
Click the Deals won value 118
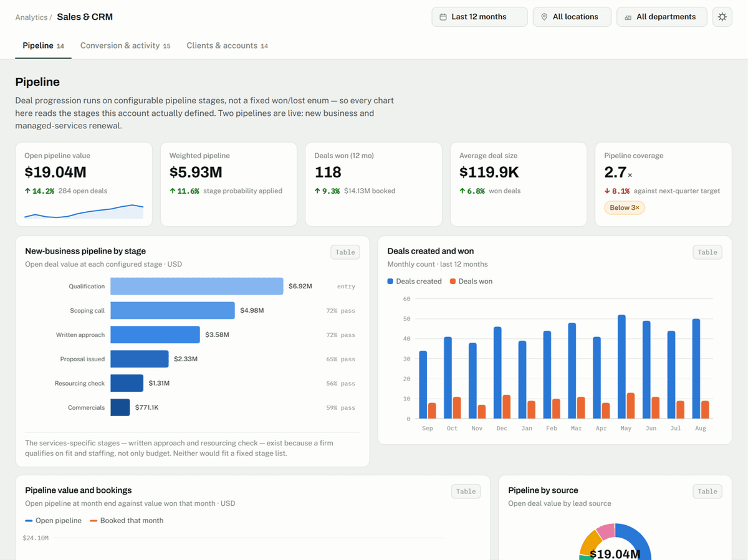[328, 172]
